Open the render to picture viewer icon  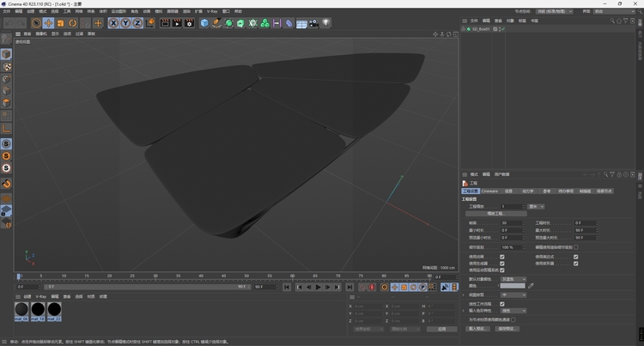point(177,23)
